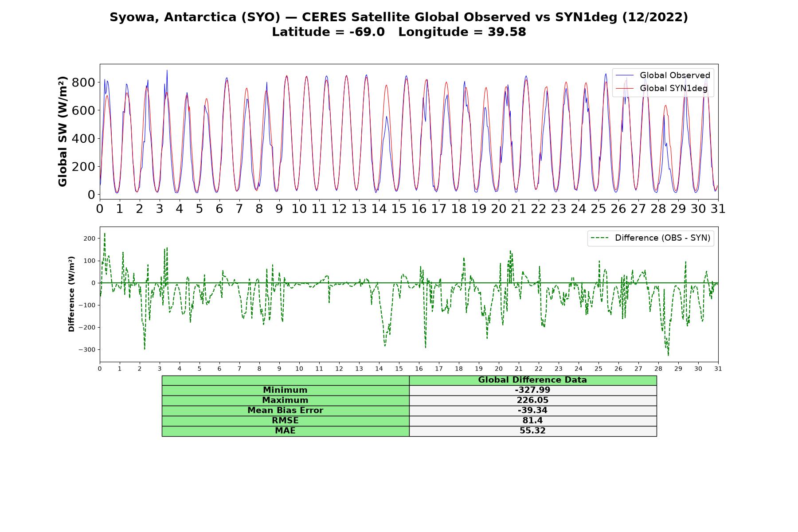Click the blue Global Observed legend line
This screenshot has width=798, height=532.
click(x=625, y=75)
